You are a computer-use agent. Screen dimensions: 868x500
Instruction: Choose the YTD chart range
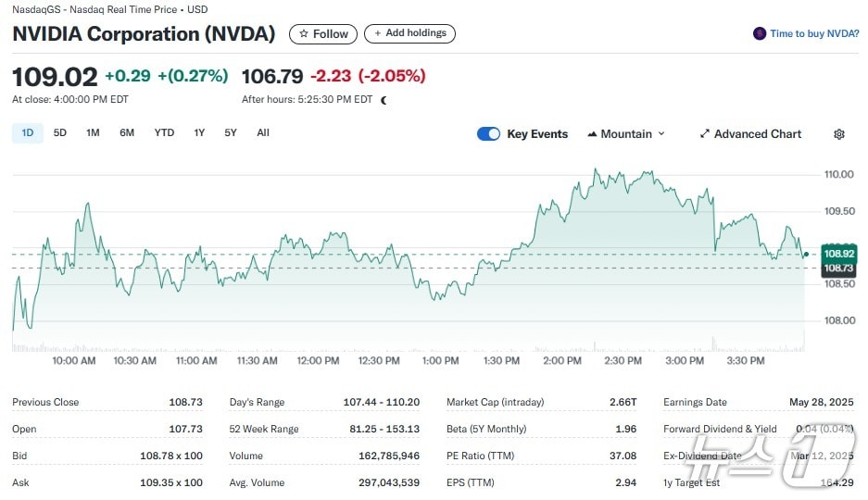click(164, 133)
